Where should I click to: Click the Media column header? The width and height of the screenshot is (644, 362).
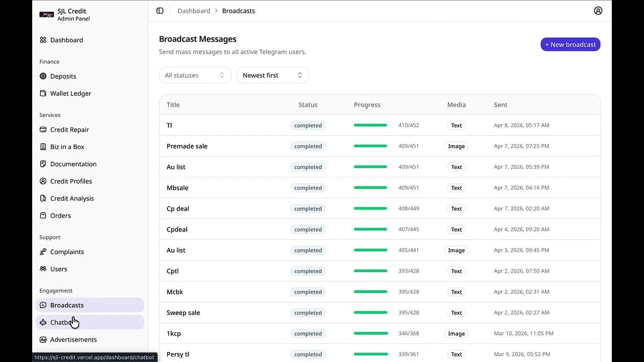456,105
